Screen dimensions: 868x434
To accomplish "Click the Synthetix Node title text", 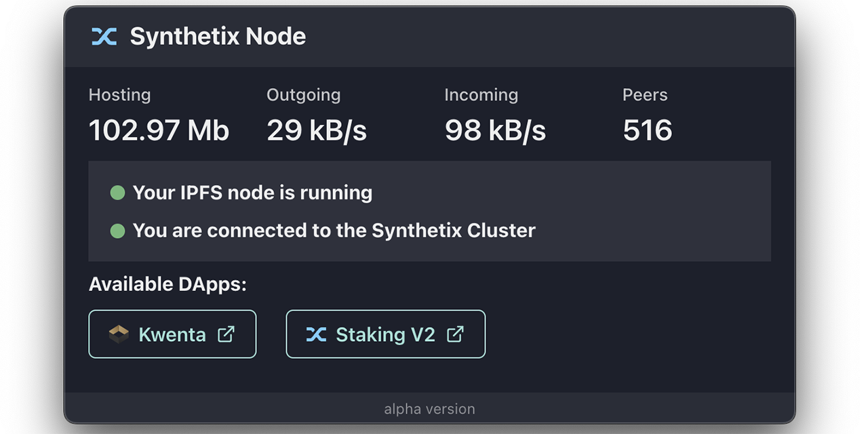I will [x=218, y=37].
